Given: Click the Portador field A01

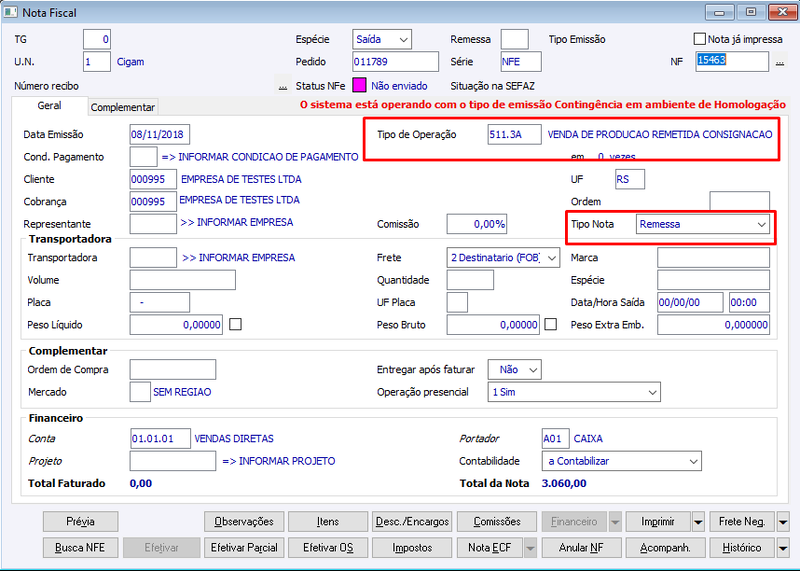Looking at the screenshot, I should tap(556, 438).
